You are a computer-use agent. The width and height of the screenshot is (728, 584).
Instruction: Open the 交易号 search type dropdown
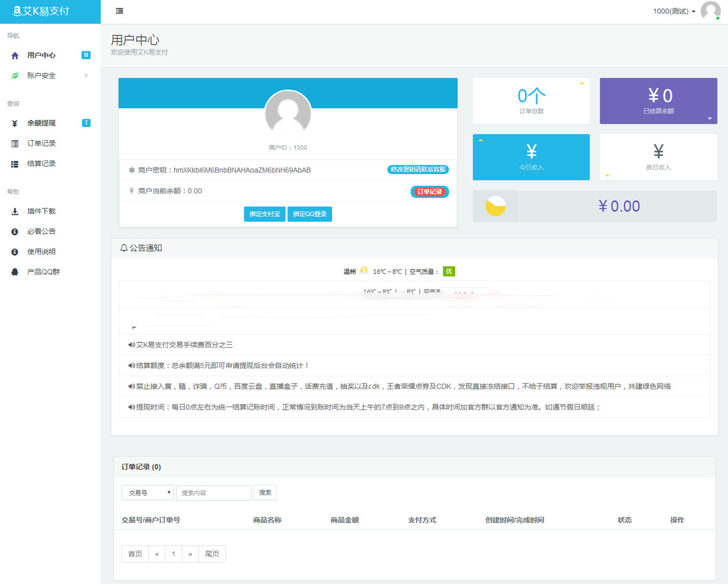[147, 493]
